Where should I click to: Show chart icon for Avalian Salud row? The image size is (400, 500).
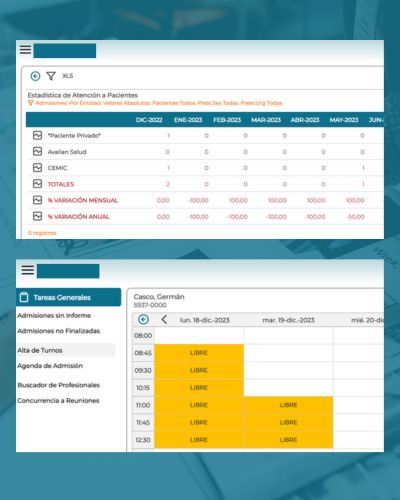click(x=37, y=151)
